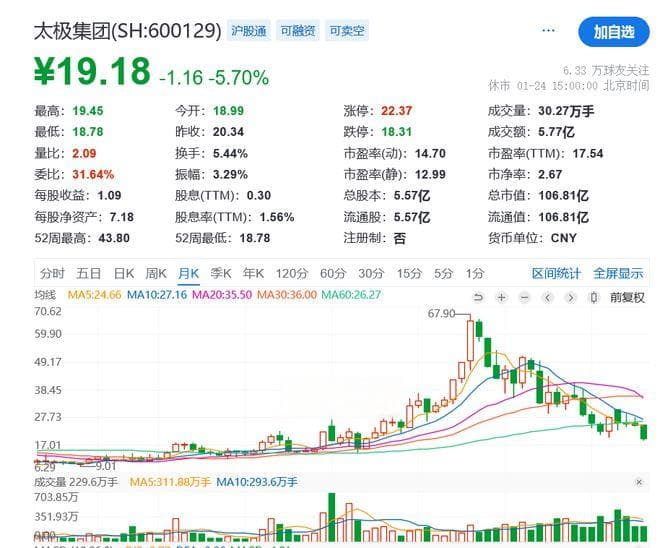The height and width of the screenshot is (548, 660).
Task: Move chart left with the left chevron icon
Action: tap(547, 298)
